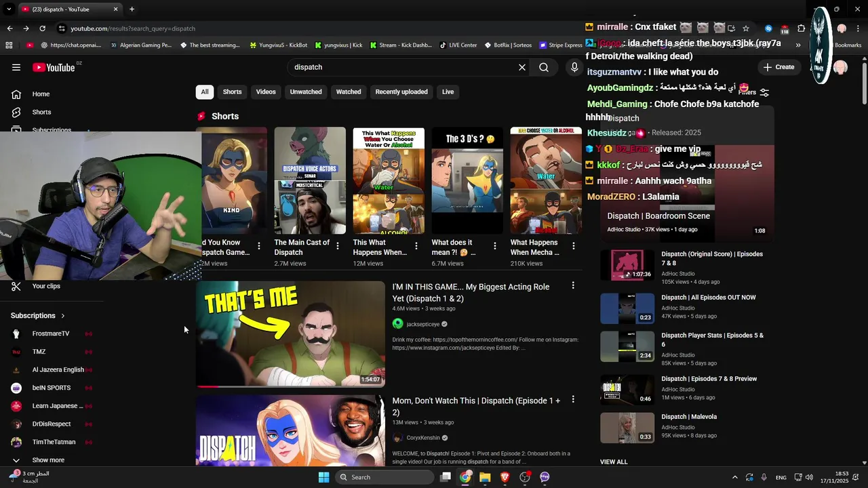The image size is (868, 488).
Task: Open jacksepticeye channel link
Action: pos(422,324)
